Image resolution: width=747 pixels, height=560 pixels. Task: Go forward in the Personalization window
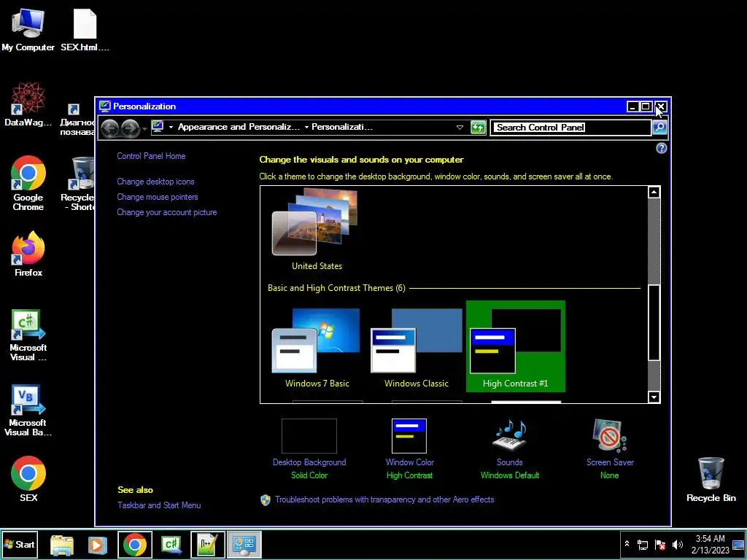coord(130,128)
